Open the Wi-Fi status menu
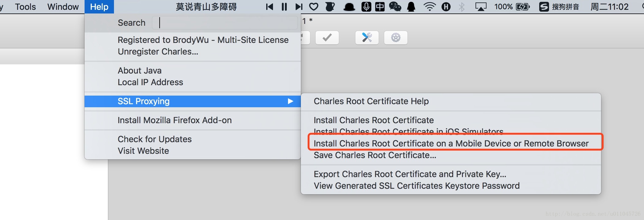 point(430,7)
